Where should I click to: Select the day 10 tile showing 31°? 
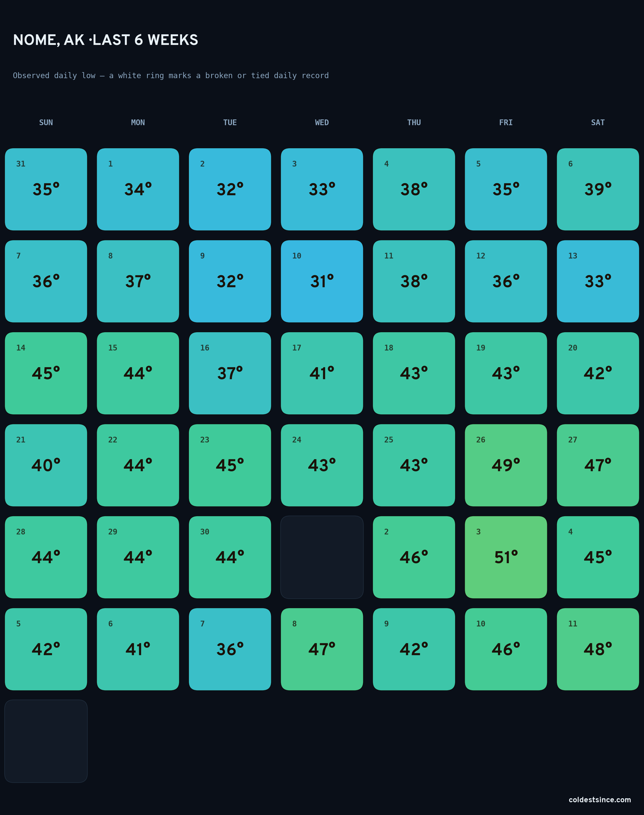point(322,281)
